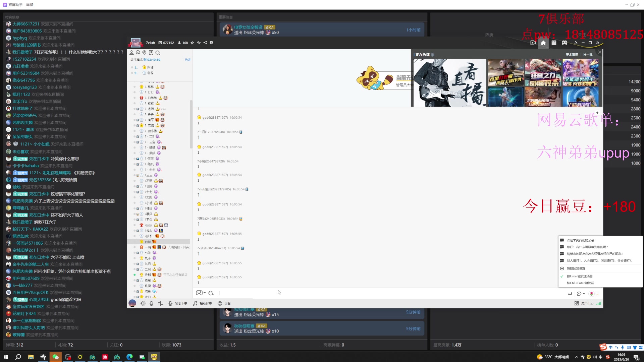Click the 换一批 refresh link
The height and width of the screenshot is (362, 644).
pos(588,55)
